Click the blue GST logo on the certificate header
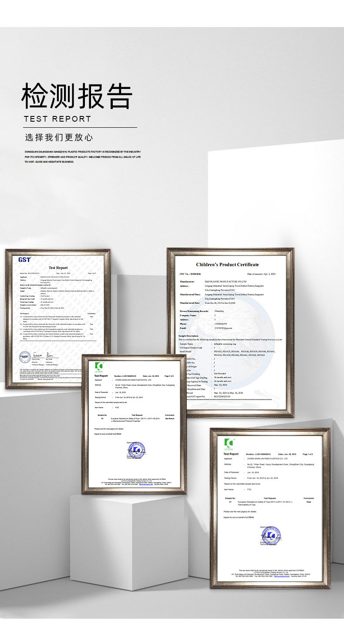 tap(24, 259)
